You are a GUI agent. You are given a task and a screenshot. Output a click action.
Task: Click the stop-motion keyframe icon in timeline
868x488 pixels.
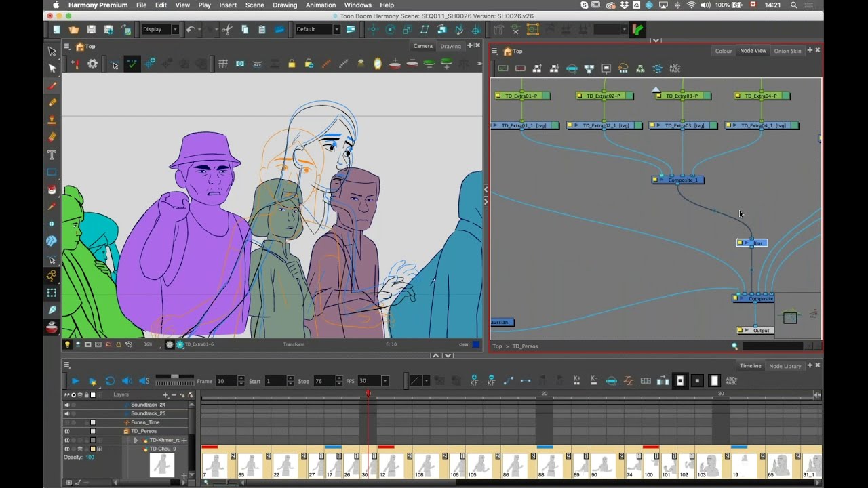click(x=525, y=381)
